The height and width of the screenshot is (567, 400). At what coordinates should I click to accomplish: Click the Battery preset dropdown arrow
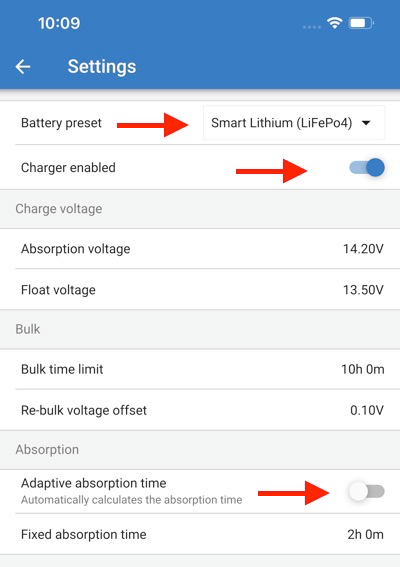[x=366, y=123]
